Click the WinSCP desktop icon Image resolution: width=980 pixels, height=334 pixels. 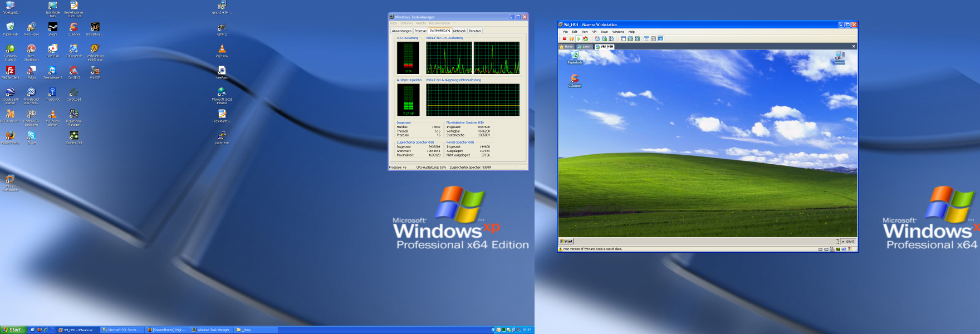click(95, 73)
